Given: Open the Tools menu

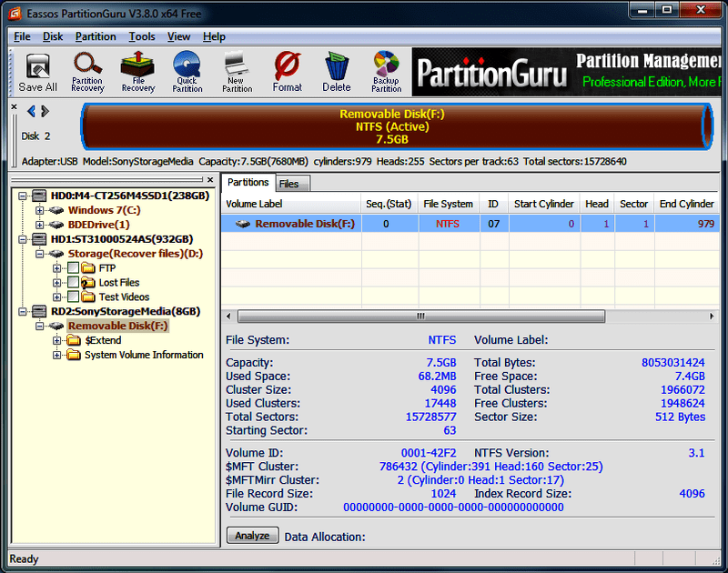Looking at the screenshot, I should [142, 36].
